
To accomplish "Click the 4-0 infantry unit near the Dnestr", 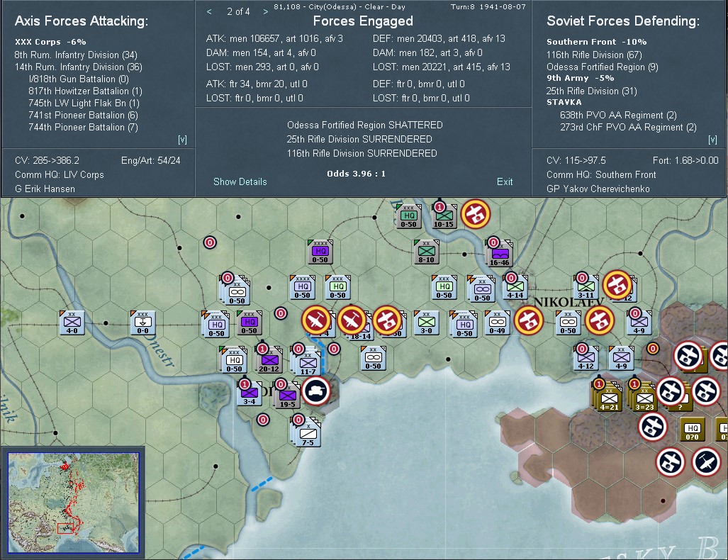I will [72, 323].
